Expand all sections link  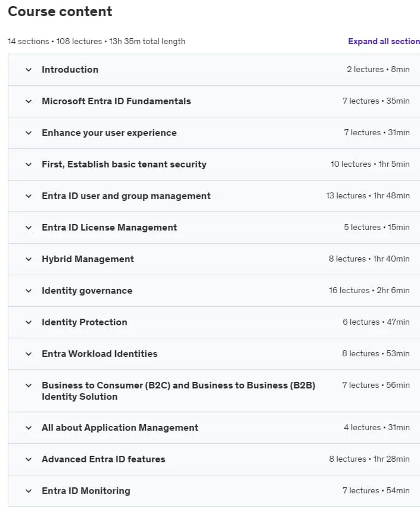click(x=384, y=41)
